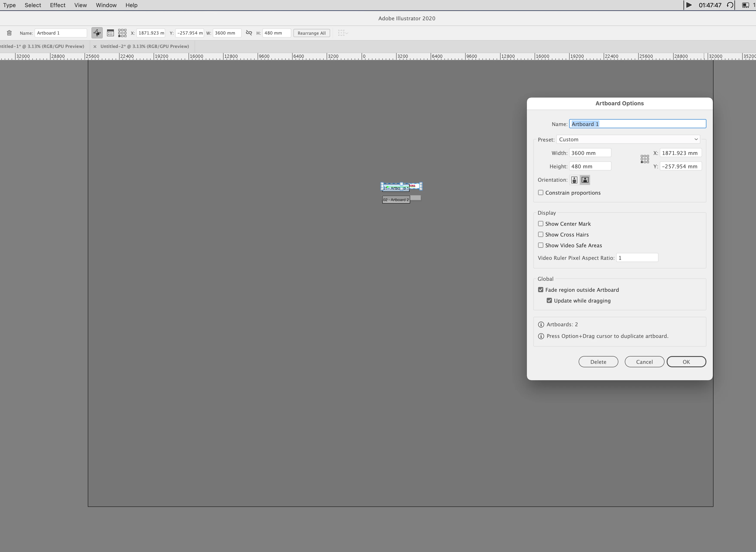Enable Show Center Mark checkbox
This screenshot has height=552, width=756.
point(540,224)
